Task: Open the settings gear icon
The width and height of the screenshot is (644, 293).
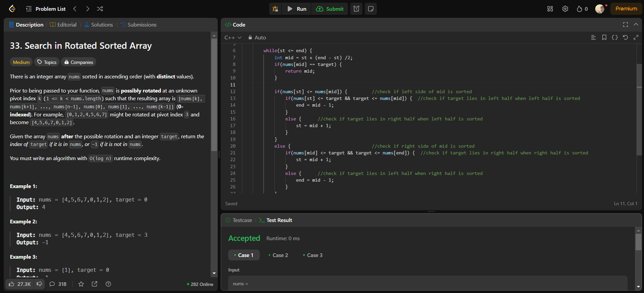Action: click(x=566, y=9)
